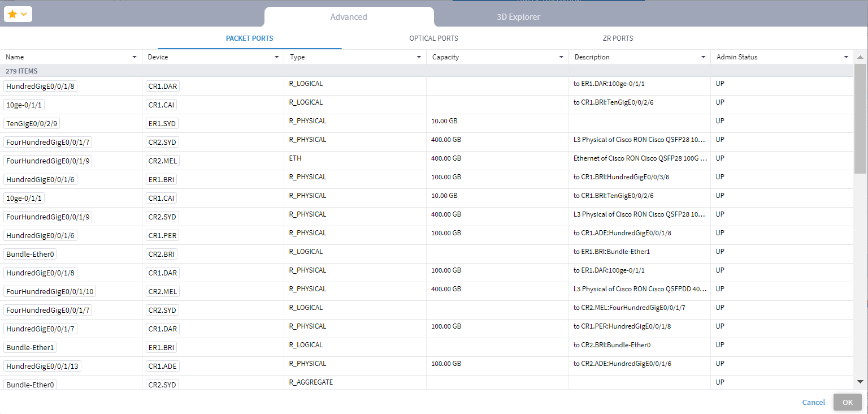Click the Cancel link
The width and height of the screenshot is (868, 414).
click(x=814, y=402)
